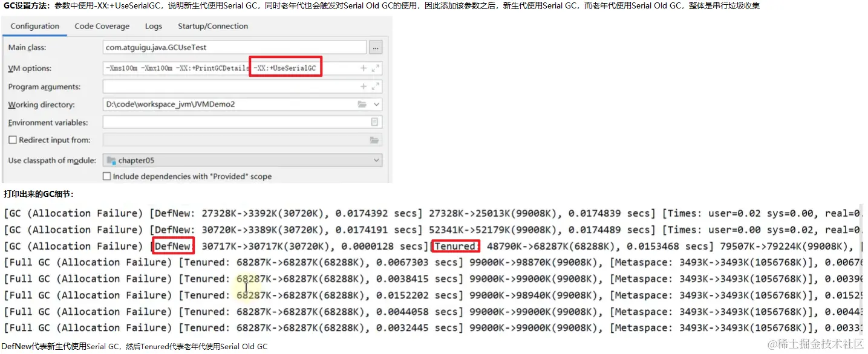Click the VM options label

pyautogui.click(x=30, y=69)
